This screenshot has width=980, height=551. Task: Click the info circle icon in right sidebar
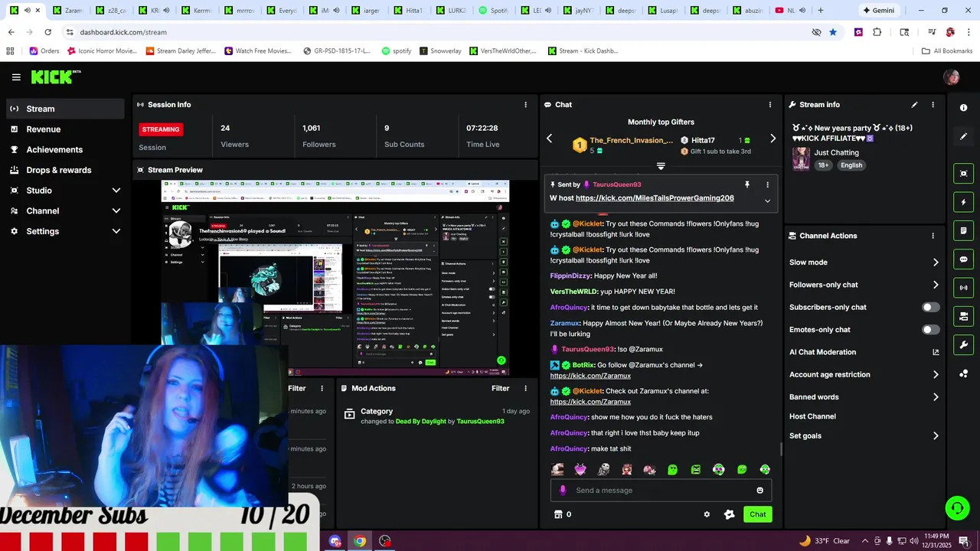(964, 108)
